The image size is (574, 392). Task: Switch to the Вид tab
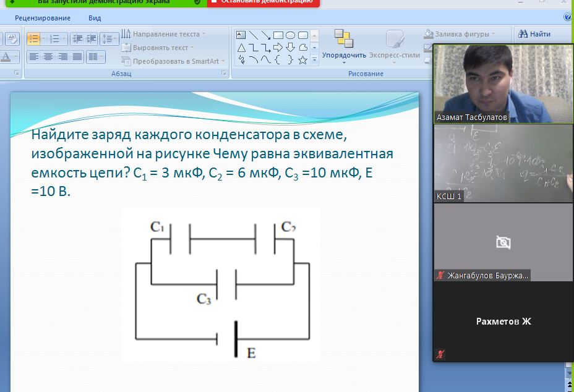point(95,18)
